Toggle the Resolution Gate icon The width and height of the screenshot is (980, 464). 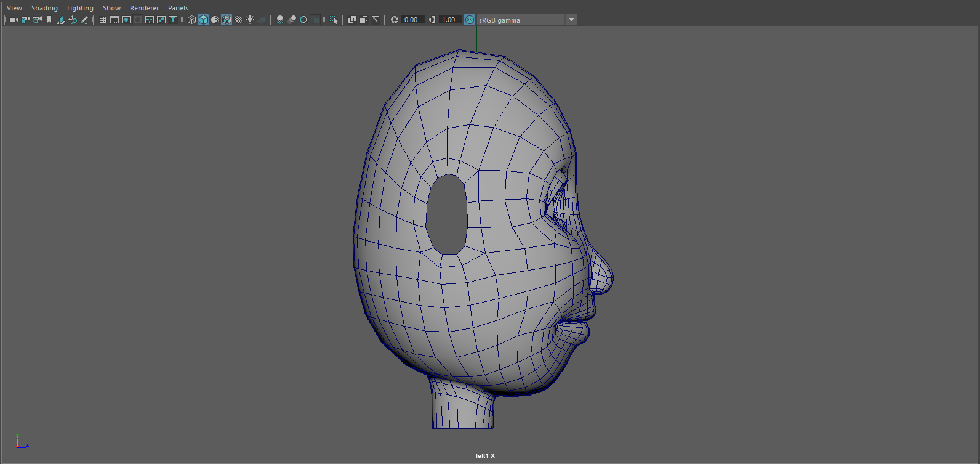(126, 20)
